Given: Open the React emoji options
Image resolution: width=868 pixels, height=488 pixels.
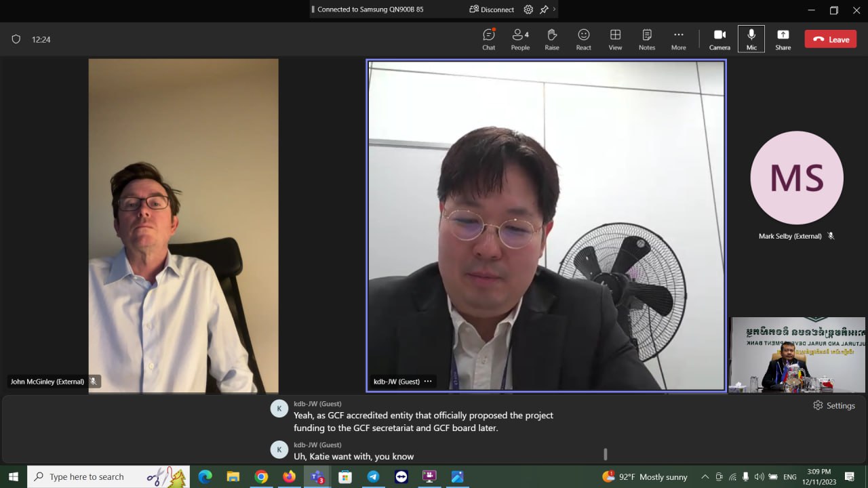Looking at the screenshot, I should point(583,39).
